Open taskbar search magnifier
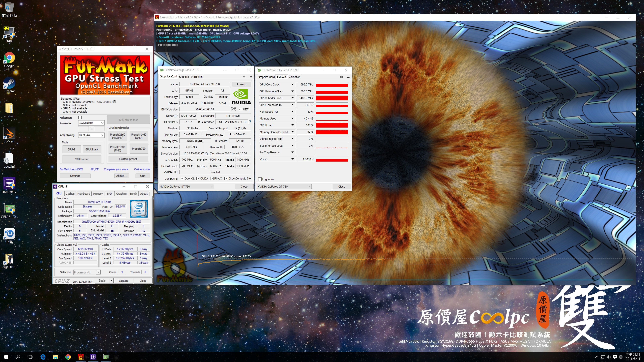Viewport: 644px width, 362px height. (x=18, y=357)
